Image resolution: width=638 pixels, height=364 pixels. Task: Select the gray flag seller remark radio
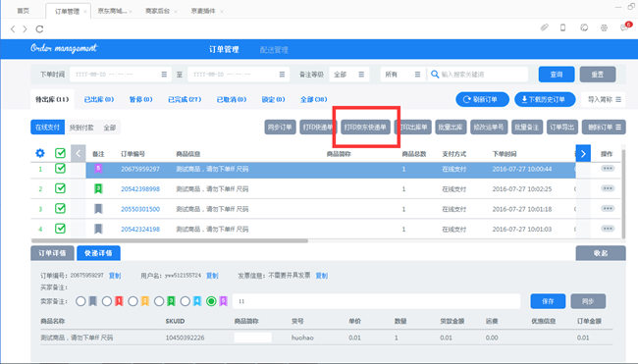tap(80, 301)
